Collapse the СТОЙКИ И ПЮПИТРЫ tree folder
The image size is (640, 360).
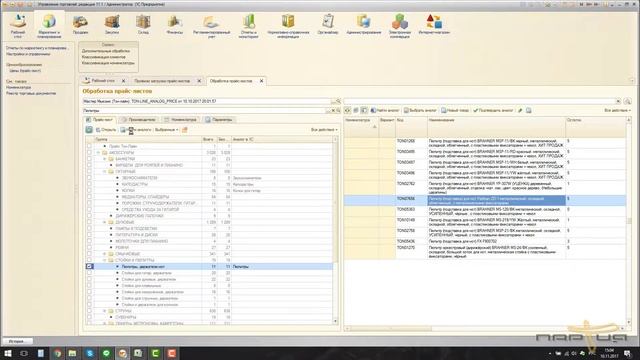click(105, 260)
